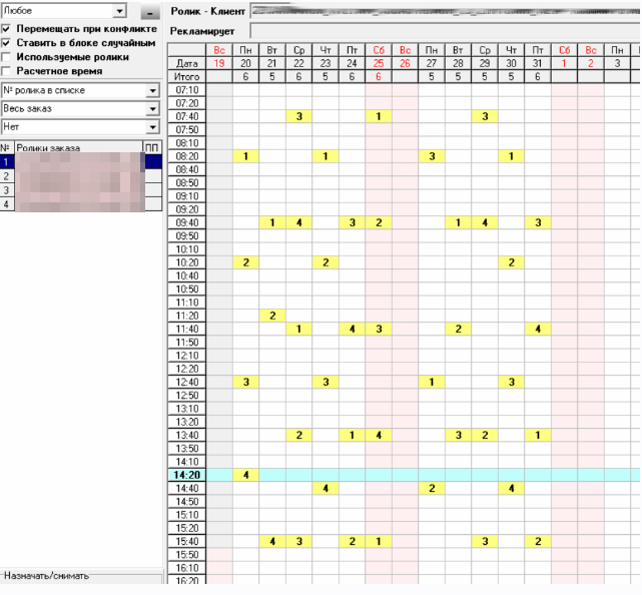Click cell at 14:20 on date 20

pyautogui.click(x=246, y=475)
